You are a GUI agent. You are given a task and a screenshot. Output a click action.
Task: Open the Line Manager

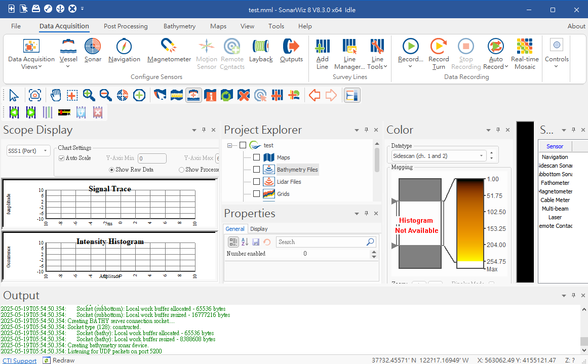coord(349,54)
